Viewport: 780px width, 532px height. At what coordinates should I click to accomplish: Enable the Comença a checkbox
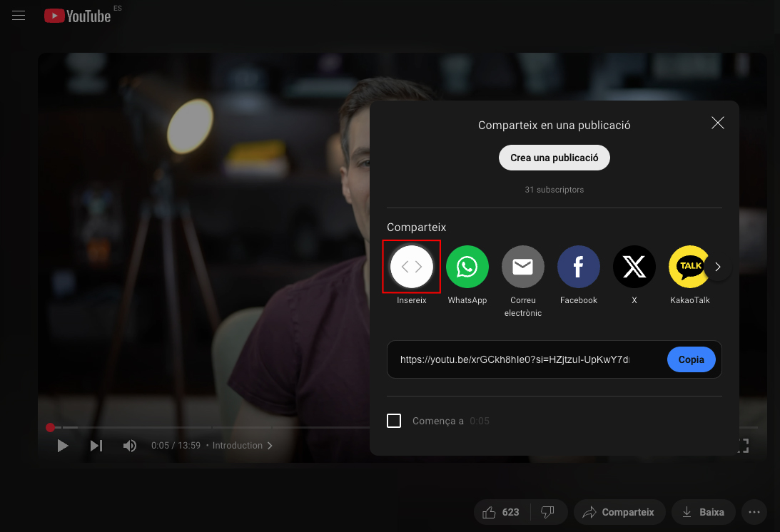(x=394, y=421)
